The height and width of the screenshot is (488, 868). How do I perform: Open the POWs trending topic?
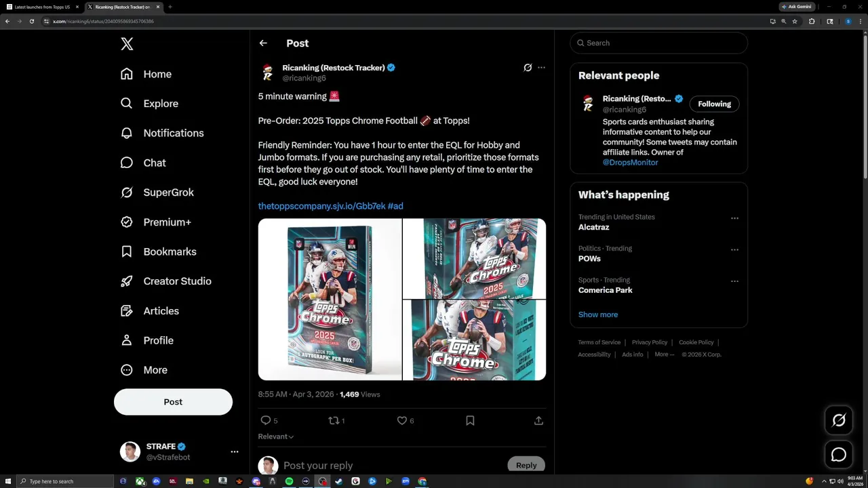click(589, 259)
